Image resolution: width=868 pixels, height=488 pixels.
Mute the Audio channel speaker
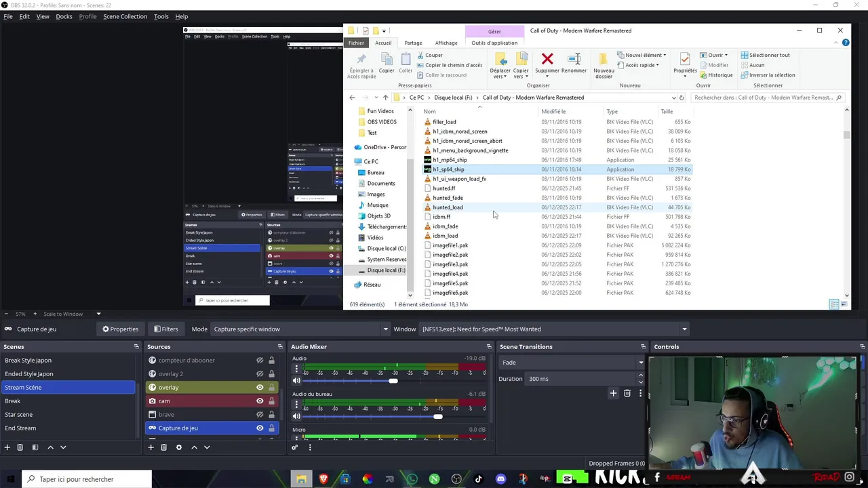click(x=296, y=381)
